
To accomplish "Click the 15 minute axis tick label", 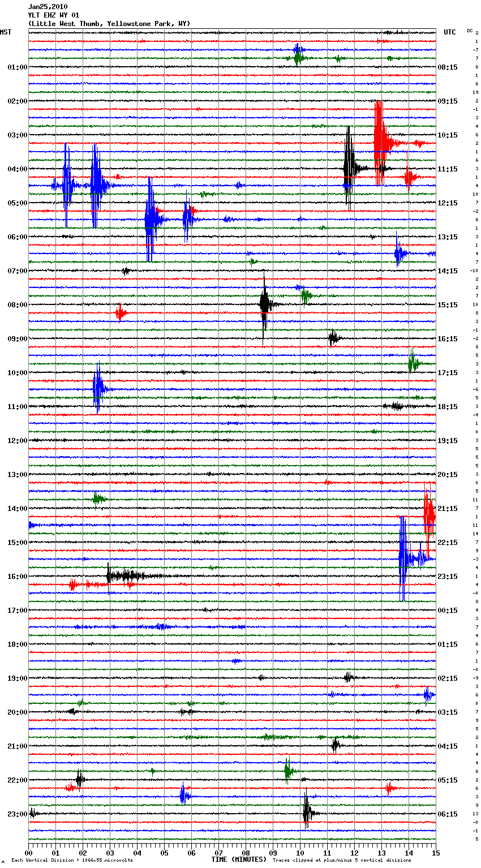I will 436,852.
